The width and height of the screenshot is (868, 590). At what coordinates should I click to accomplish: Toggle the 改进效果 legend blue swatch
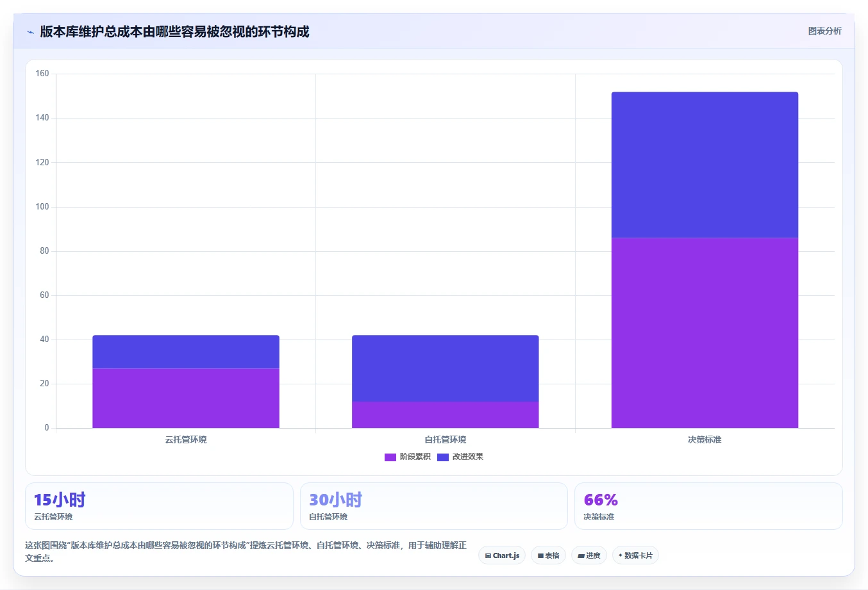pos(443,457)
